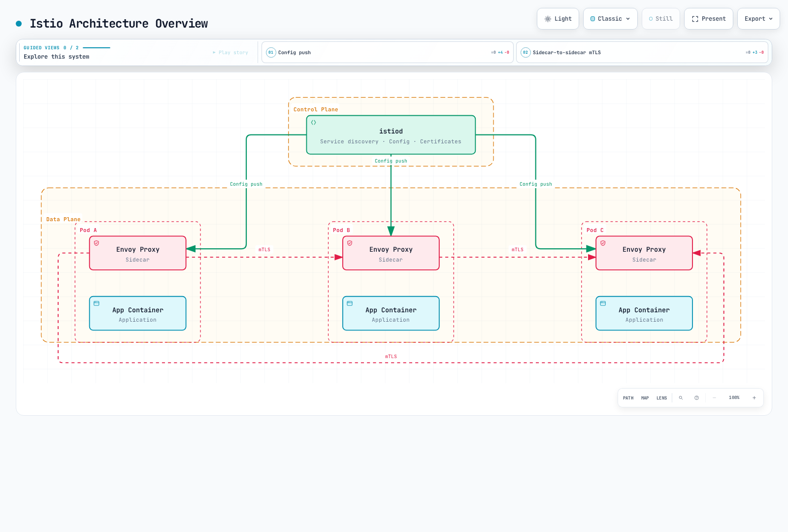Click mTLS label between Pod A and Pod B
The width and height of the screenshot is (788, 532).
[x=264, y=250]
